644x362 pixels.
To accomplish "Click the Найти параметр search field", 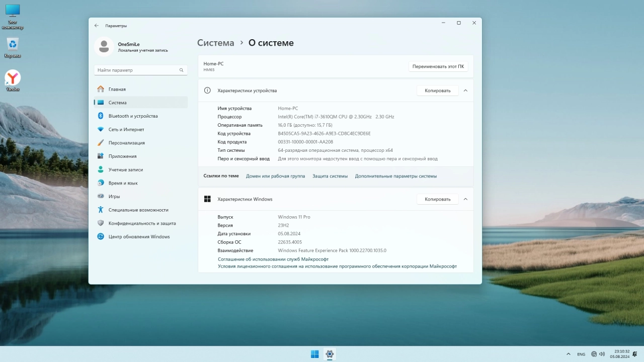I will click(x=140, y=70).
